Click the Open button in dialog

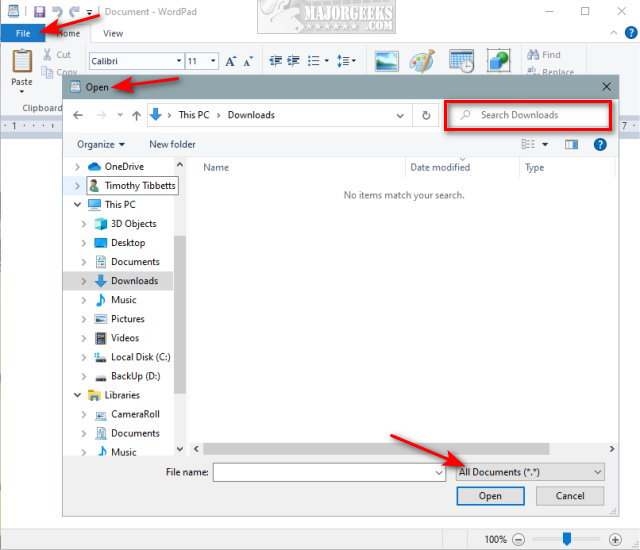tap(490, 496)
